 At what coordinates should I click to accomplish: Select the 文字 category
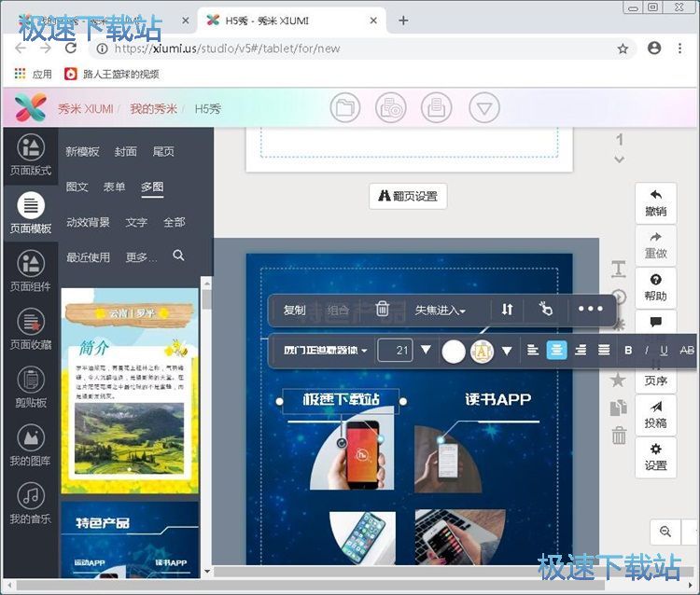(136, 222)
